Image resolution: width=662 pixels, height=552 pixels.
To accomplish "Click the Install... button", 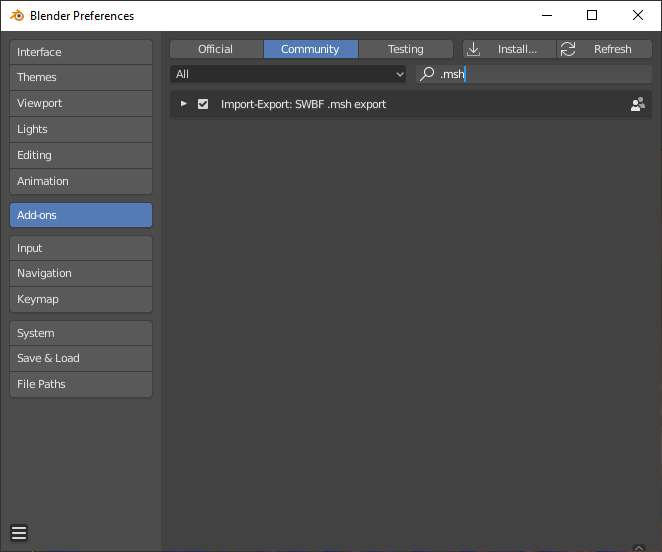I will pyautogui.click(x=510, y=49).
